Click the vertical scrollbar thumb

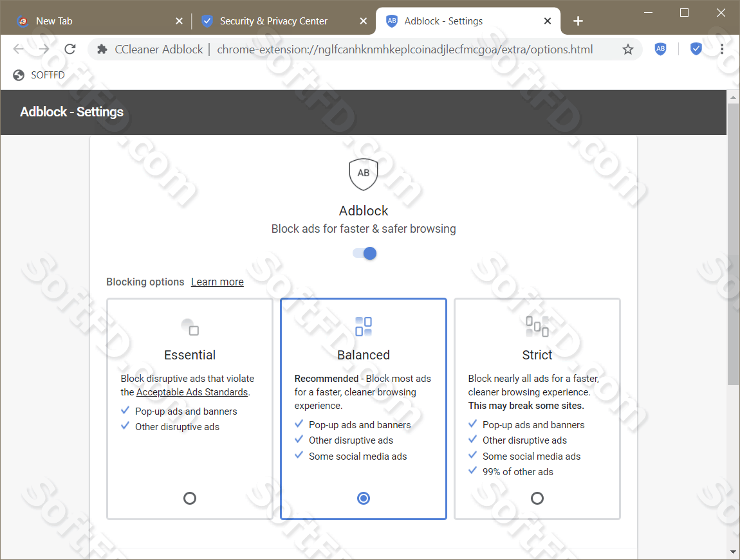coord(732,244)
